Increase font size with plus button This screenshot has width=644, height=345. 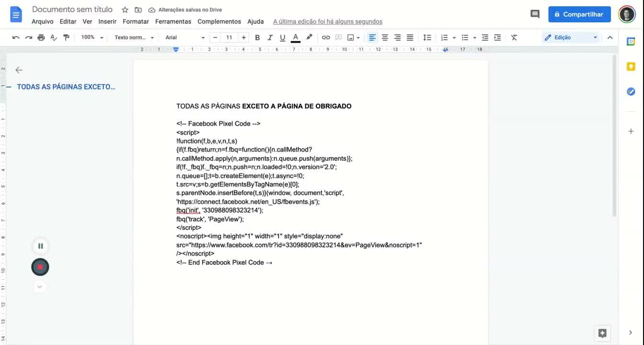[244, 37]
